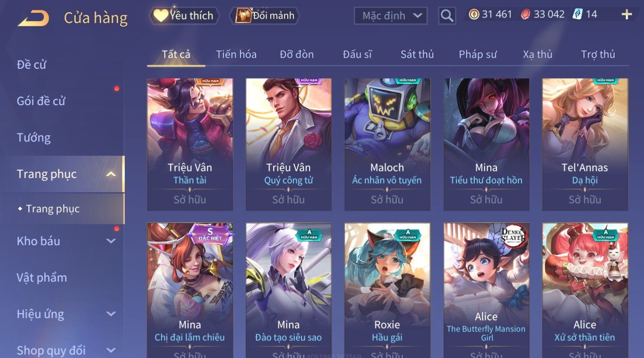Tap the blue voucher icon showing 14
Image resolution: width=644 pixels, height=358 pixels.
point(578,15)
